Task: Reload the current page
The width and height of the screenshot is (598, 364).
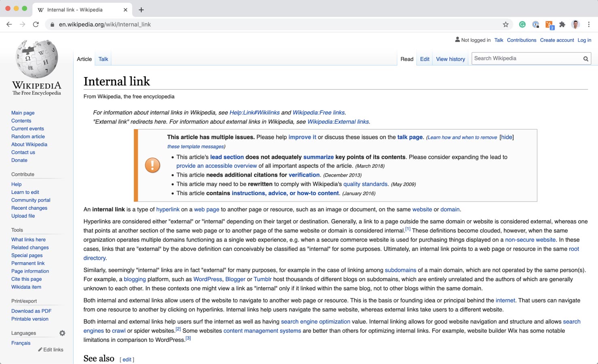Action: (36, 24)
